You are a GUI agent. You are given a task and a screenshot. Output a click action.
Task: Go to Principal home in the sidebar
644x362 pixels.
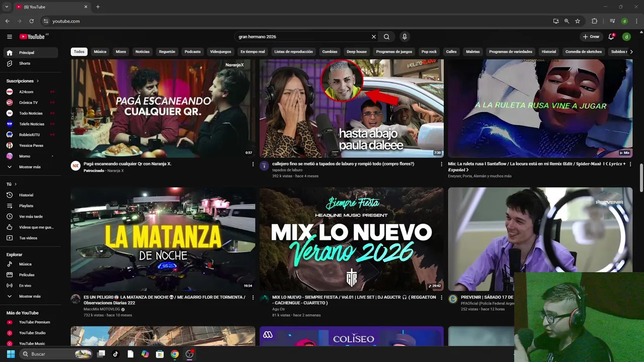[31, 52]
